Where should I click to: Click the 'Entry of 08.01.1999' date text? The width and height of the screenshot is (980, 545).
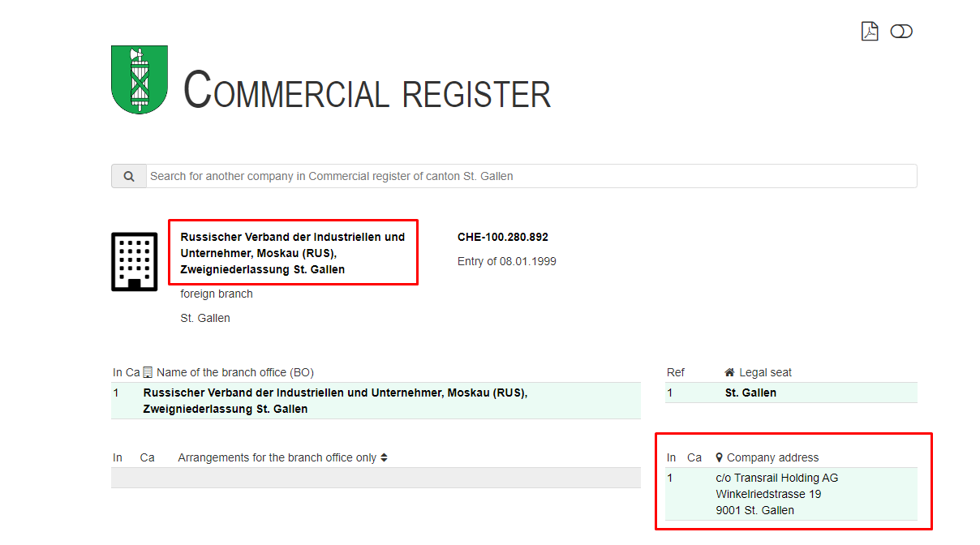pos(507,261)
